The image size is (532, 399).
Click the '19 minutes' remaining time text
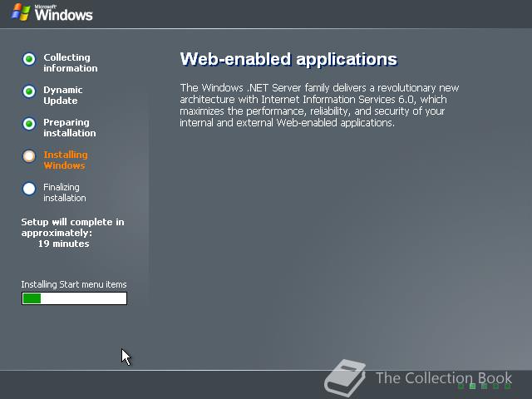click(x=63, y=244)
